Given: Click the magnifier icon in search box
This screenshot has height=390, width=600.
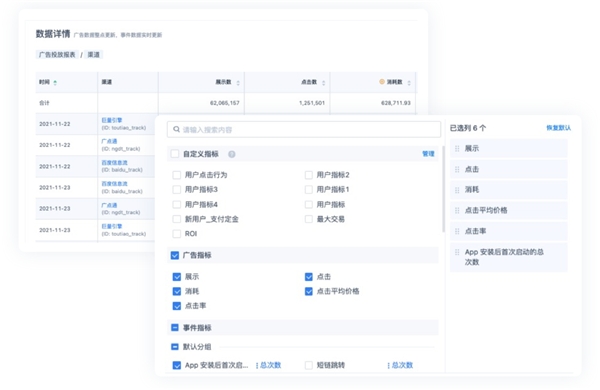Looking at the screenshot, I should pos(176,129).
